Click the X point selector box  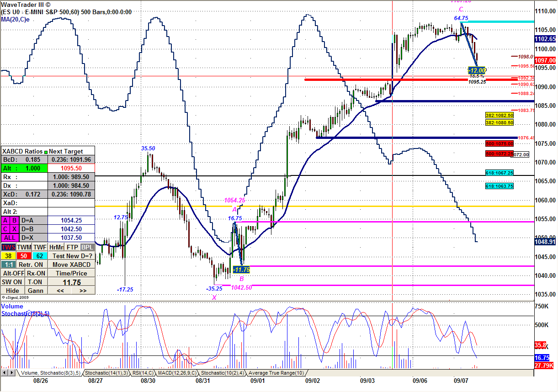14,229
